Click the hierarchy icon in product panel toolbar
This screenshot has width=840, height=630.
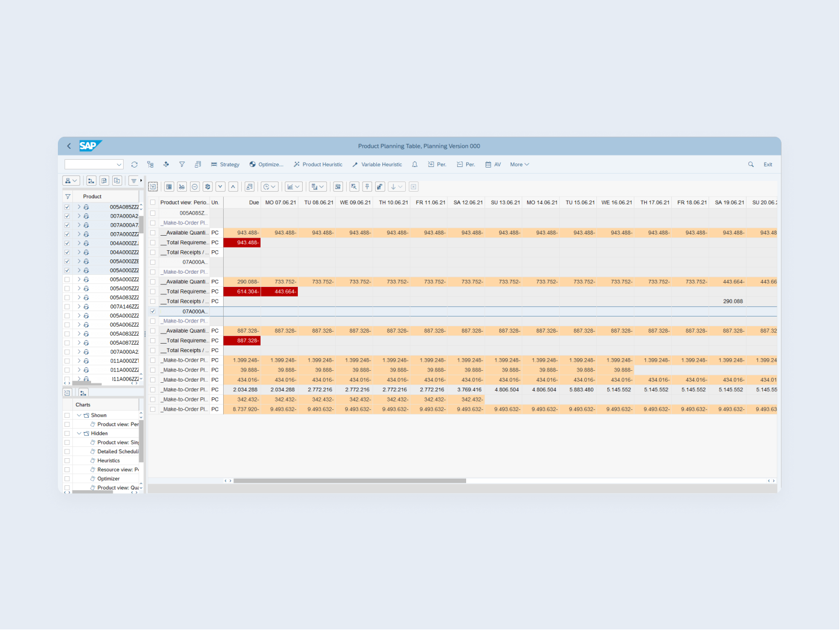[91, 181]
